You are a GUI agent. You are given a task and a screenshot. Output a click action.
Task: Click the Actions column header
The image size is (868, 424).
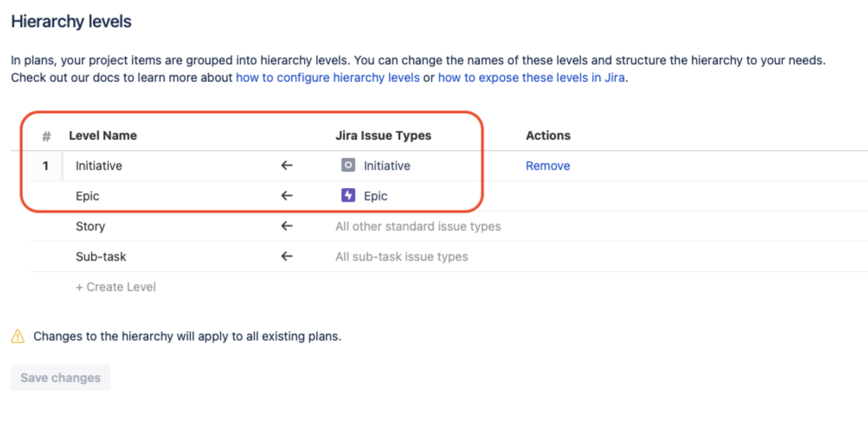click(x=548, y=135)
